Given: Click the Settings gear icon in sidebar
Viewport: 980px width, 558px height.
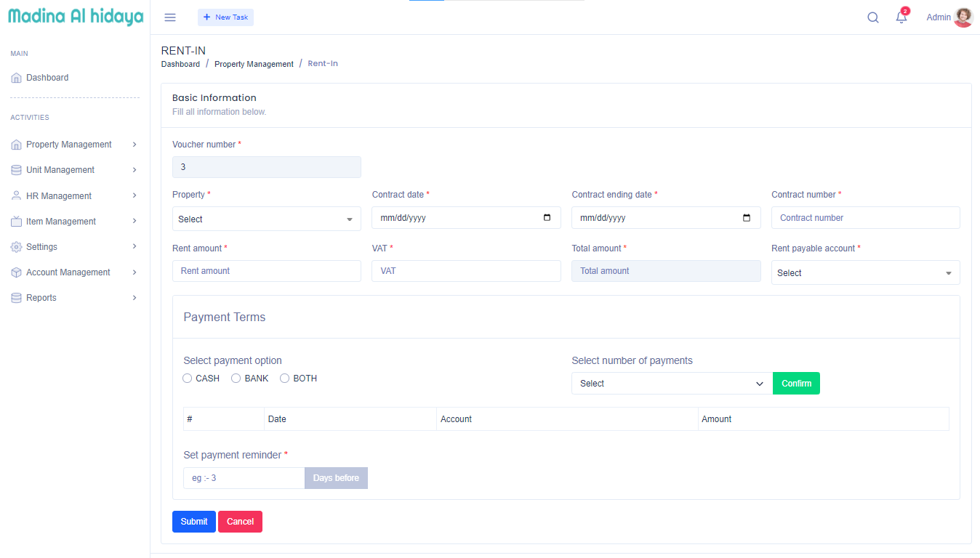Looking at the screenshot, I should pyautogui.click(x=17, y=247).
